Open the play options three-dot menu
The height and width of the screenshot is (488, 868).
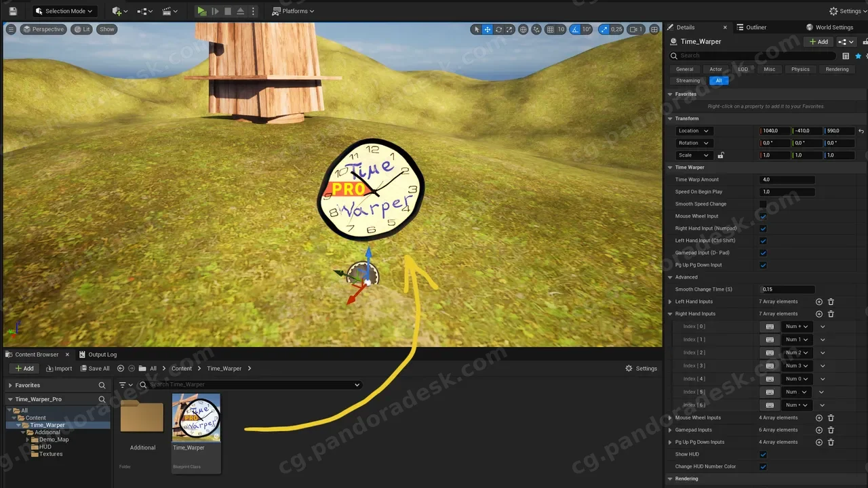point(252,11)
